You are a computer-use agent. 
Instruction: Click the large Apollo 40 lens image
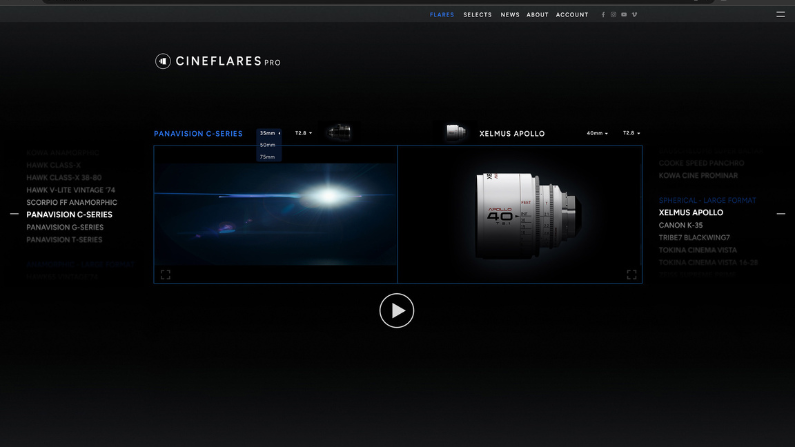point(527,215)
